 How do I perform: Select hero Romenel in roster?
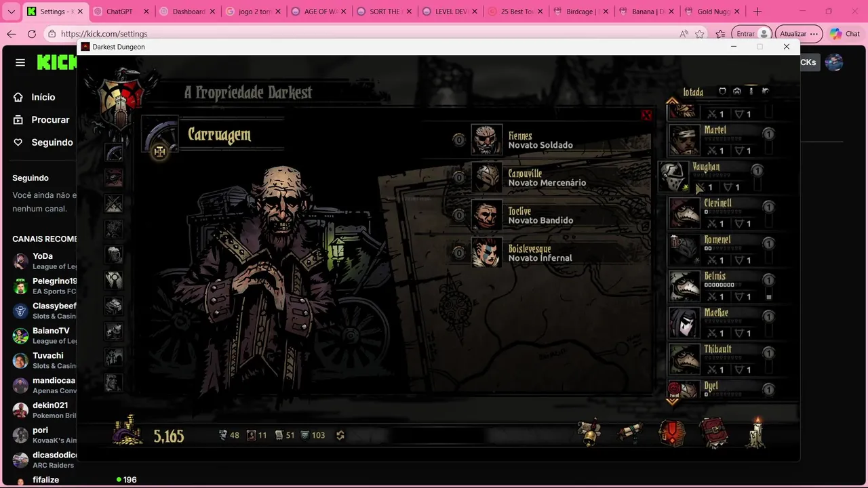click(722, 250)
